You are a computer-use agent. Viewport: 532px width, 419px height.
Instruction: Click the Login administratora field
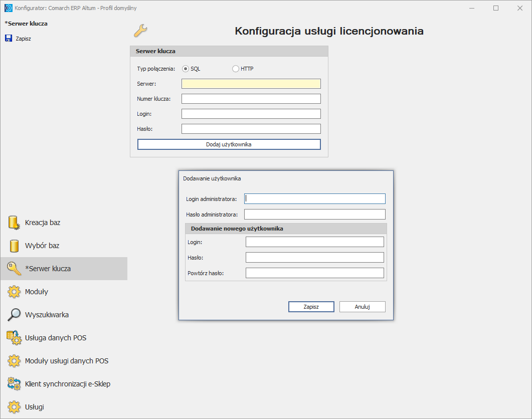pos(315,199)
